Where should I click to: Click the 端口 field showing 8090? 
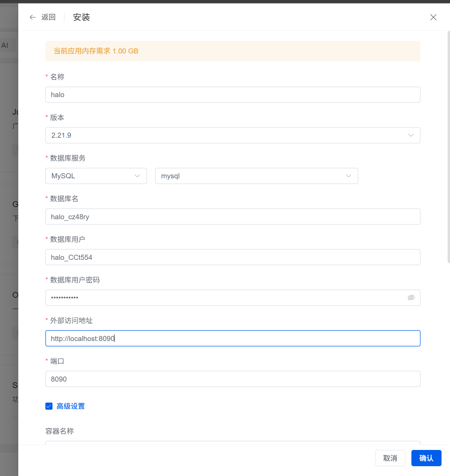pos(233,379)
